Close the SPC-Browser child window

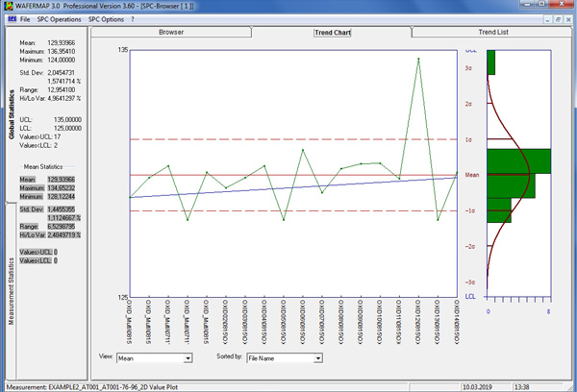(x=568, y=19)
